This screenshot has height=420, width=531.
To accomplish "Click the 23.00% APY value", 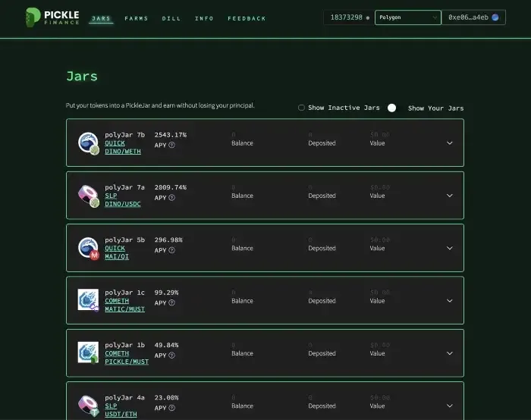I will point(166,397).
